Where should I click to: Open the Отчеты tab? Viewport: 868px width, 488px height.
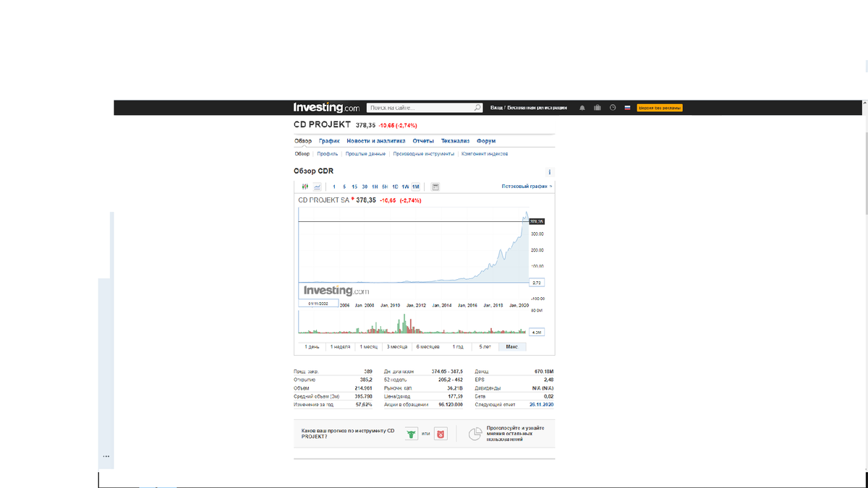[x=423, y=141]
